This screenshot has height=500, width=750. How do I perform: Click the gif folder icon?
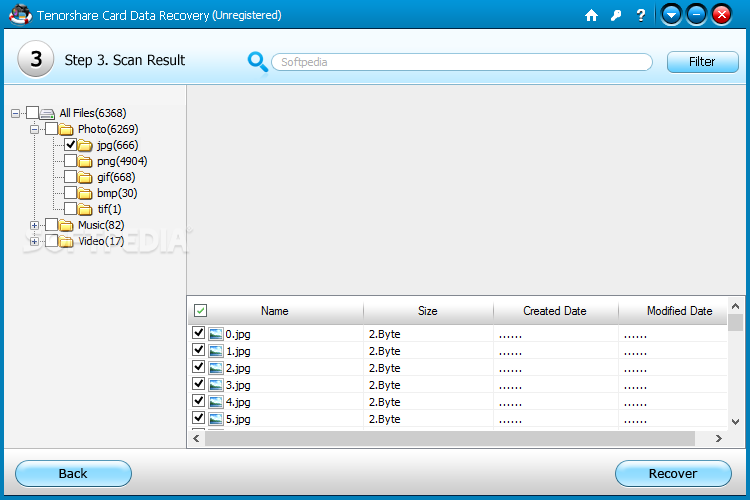click(x=85, y=178)
